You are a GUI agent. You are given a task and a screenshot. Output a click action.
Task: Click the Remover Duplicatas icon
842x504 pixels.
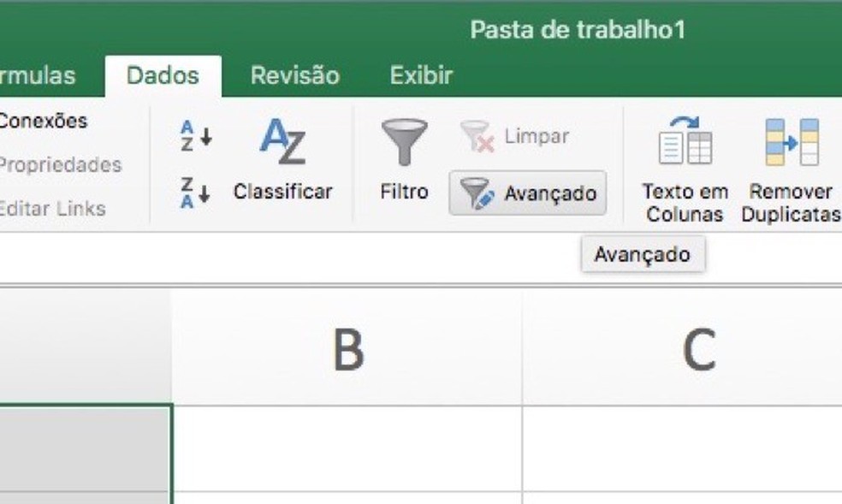792,142
